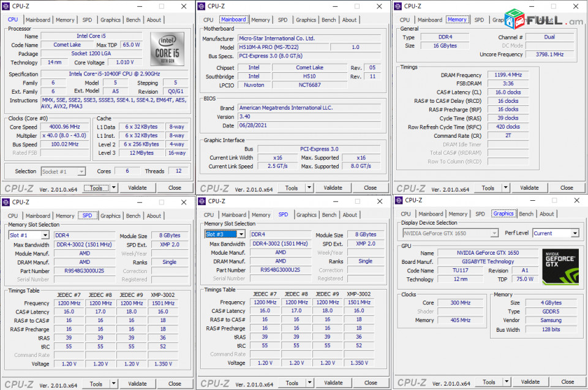Image resolution: width=588 pixels, height=390 pixels.
Task: Click 'XMP 2.0' SPD Ext. value in Slot #1 window
Action: point(170,244)
